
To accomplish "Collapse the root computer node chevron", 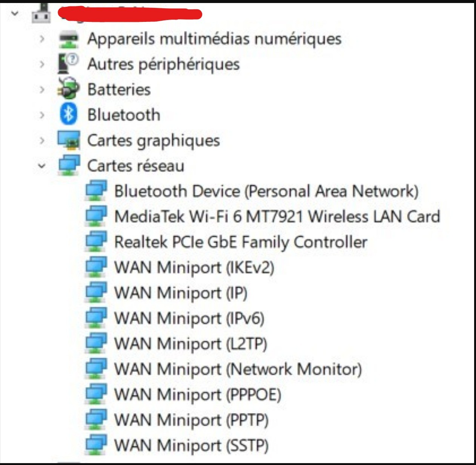I will (15, 14).
